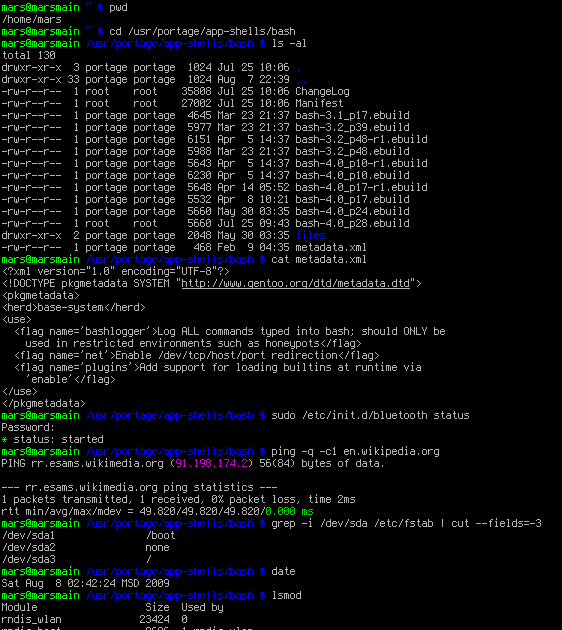The image size is (562, 630).
Task: Click the XML version declaration line
Action: [116, 272]
